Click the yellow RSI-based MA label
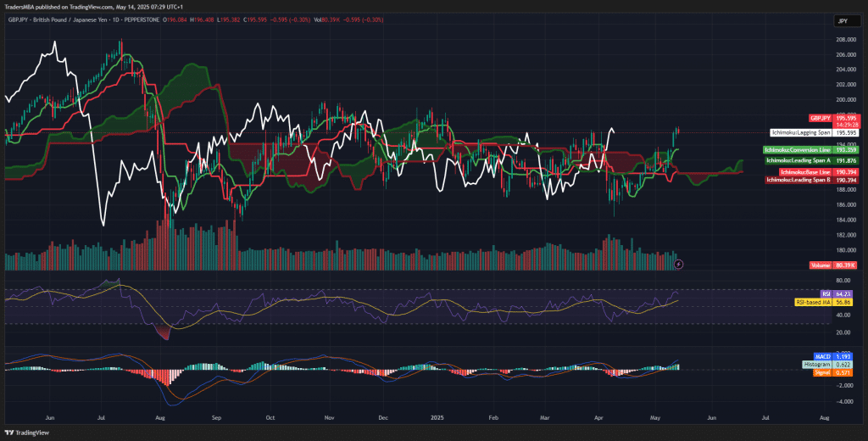Image resolution: width=868 pixels, height=441 pixels. (812, 302)
